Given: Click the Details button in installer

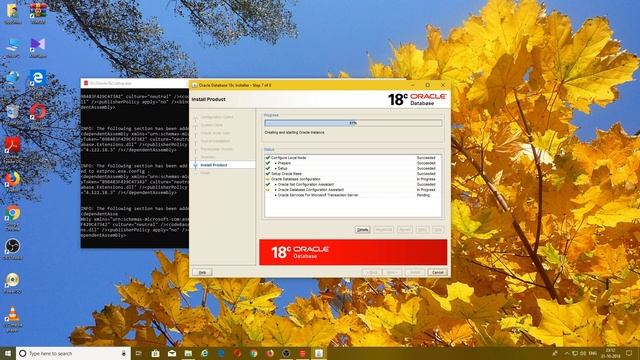Looking at the screenshot, I should click(362, 230).
